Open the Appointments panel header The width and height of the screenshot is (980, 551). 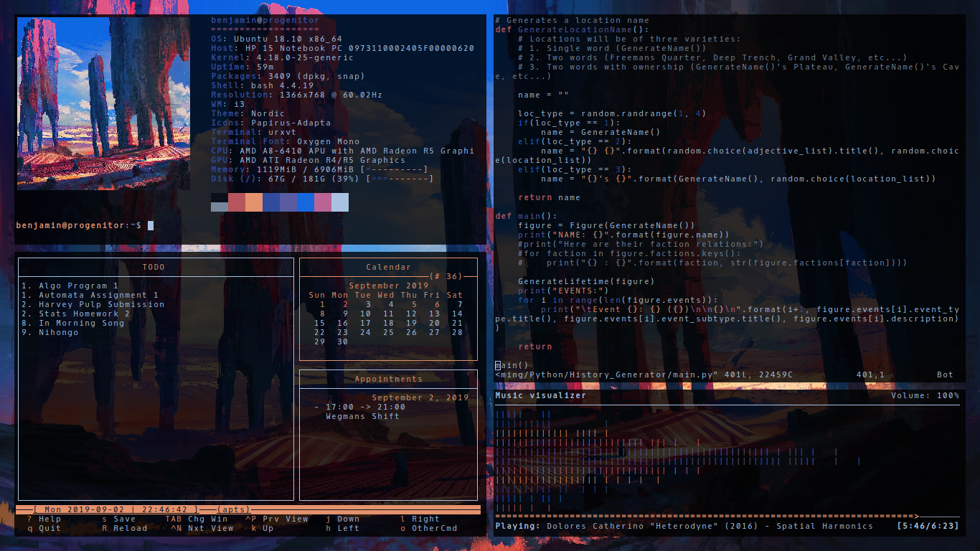388,379
